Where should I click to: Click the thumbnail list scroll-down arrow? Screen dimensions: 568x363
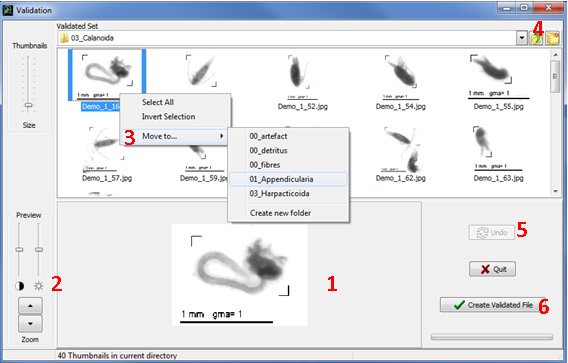pos(555,192)
